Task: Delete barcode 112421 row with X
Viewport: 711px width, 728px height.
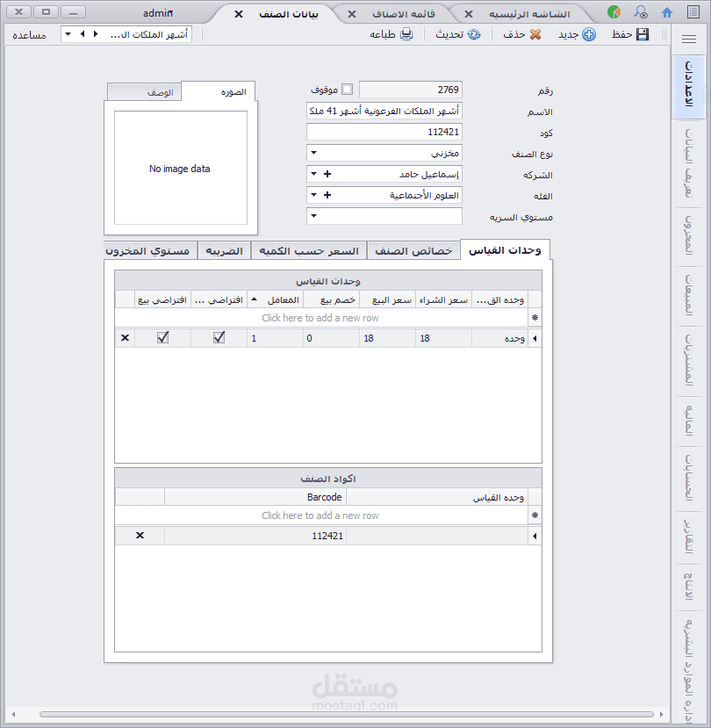Action: point(140,536)
